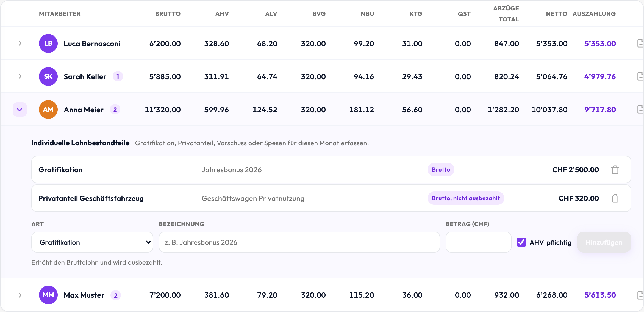Click the badge 2 next to Anna Meier
Image resolution: width=644 pixels, height=312 pixels.
click(115, 110)
